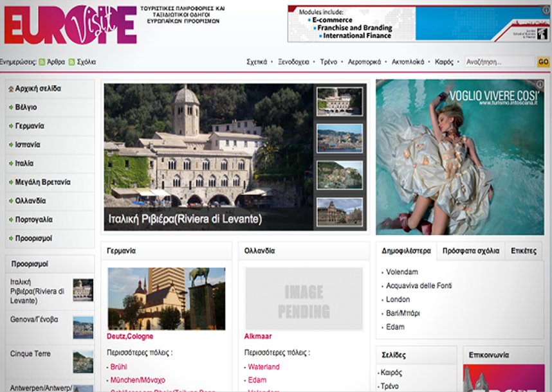Open the Deutz,Cologne article link
This screenshot has height=392, width=552.
130,336
